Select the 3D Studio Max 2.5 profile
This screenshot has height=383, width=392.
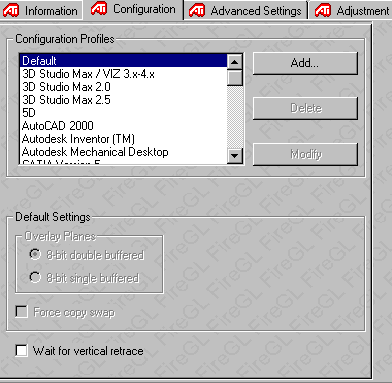(123, 100)
